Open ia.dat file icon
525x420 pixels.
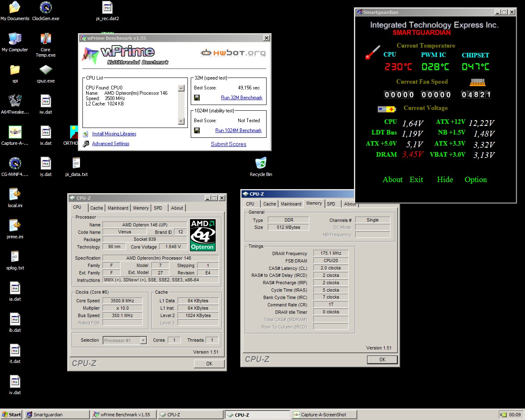point(15,292)
